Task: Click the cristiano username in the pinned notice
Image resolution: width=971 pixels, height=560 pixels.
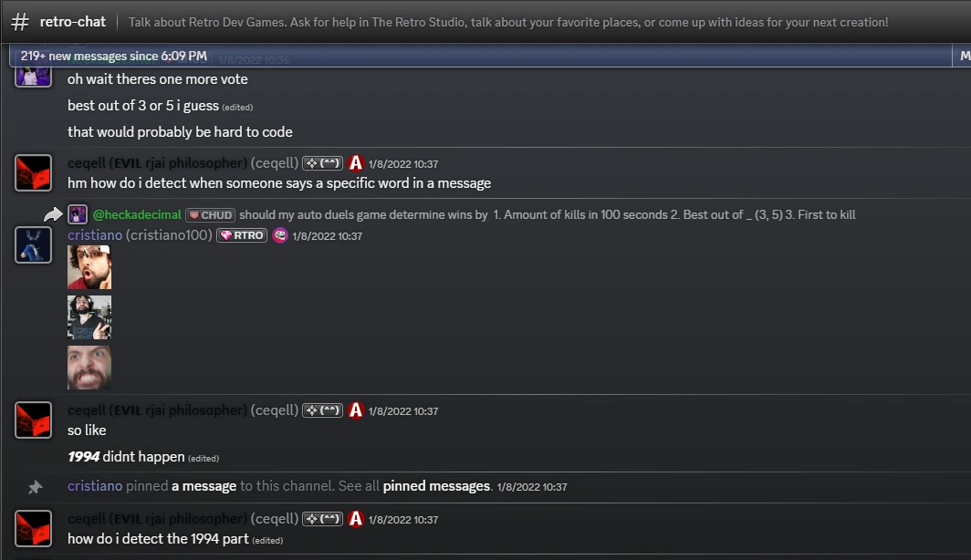Action: (x=95, y=486)
